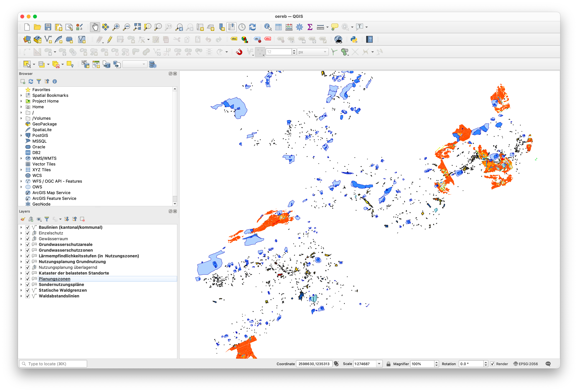Open messages log speech bubble icon
Viewport: 578px width, 392px height.
click(548, 364)
